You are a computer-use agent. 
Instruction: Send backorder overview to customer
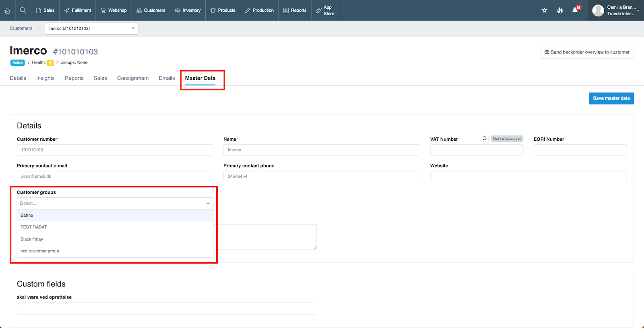coord(587,52)
